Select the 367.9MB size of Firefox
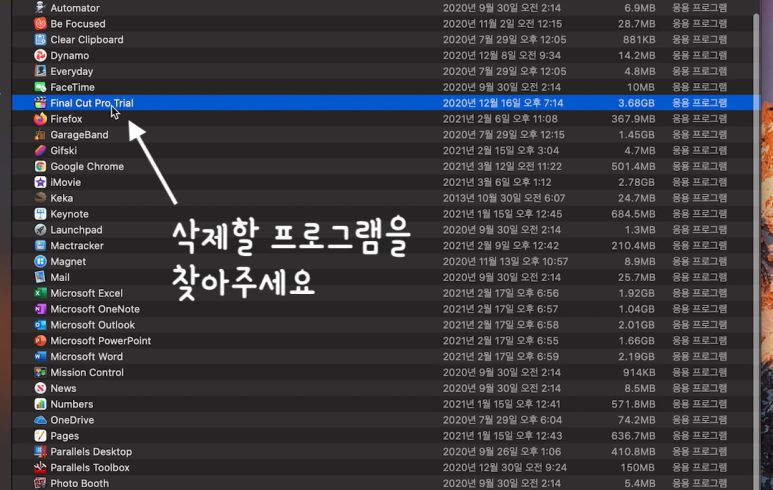 pyautogui.click(x=633, y=119)
